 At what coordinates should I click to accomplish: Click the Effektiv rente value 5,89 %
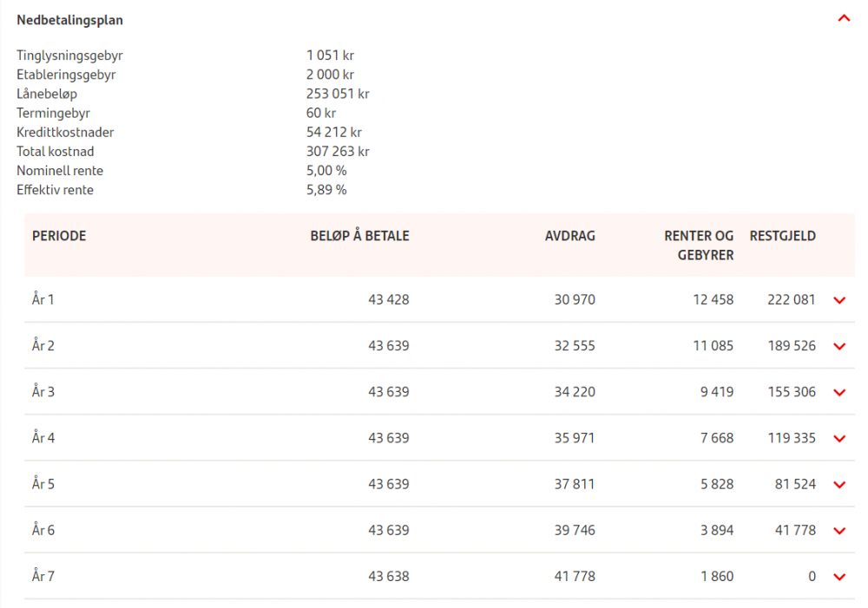click(x=326, y=190)
